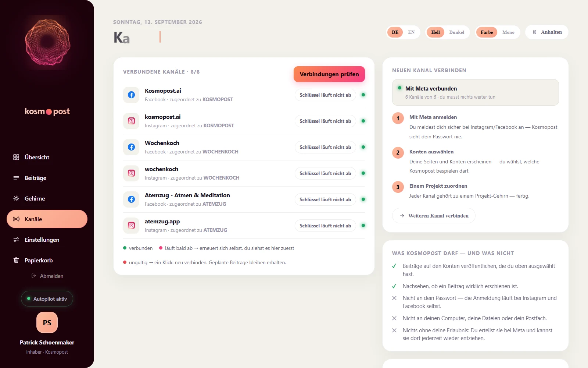Select the Dunkel theme option
The width and height of the screenshot is (588, 368).
point(456,32)
